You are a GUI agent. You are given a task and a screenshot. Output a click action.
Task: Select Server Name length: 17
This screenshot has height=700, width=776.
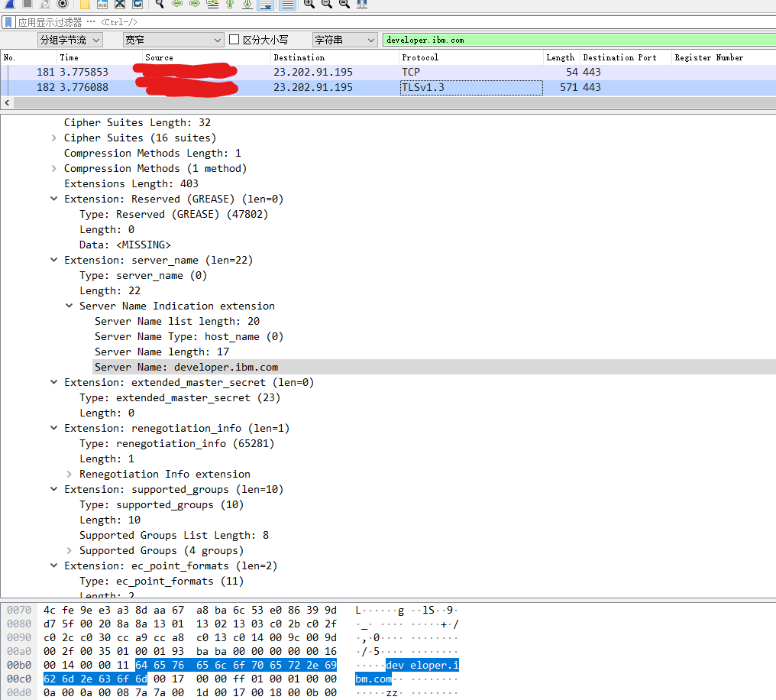[162, 352]
